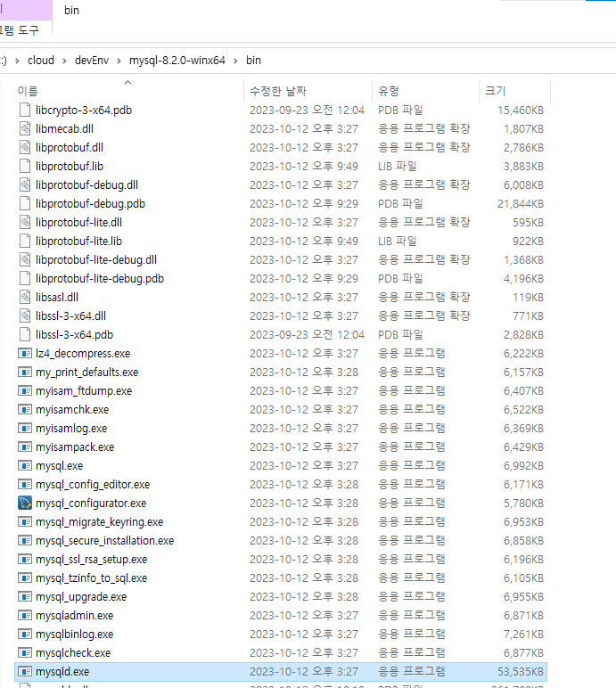
Task: Click LIB 파일 type of libprotobuf.lib
Action: pyautogui.click(x=398, y=167)
